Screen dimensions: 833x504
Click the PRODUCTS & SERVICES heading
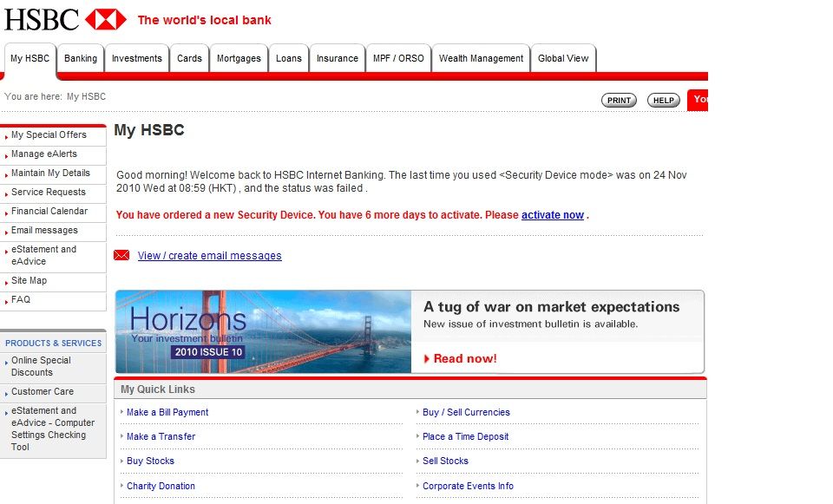[x=53, y=343]
